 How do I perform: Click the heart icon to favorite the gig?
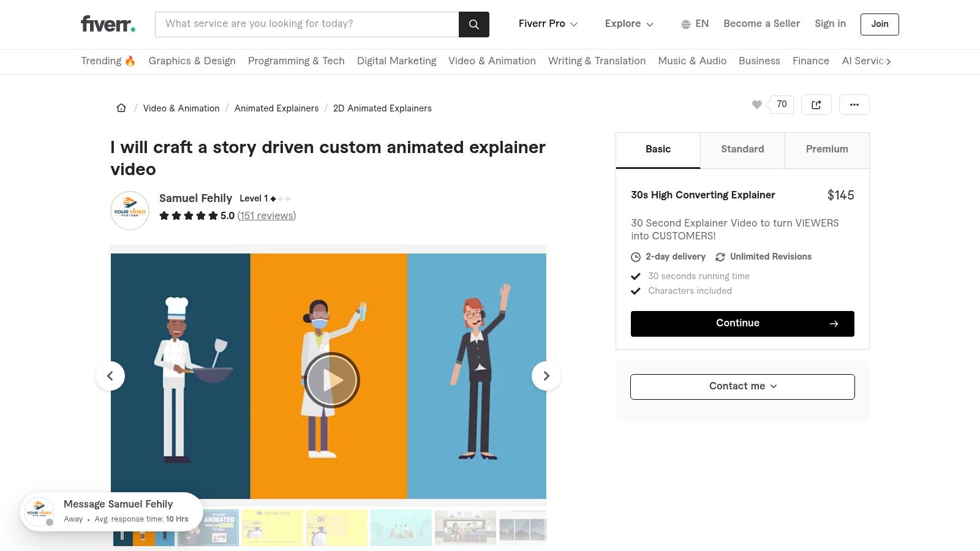point(757,104)
